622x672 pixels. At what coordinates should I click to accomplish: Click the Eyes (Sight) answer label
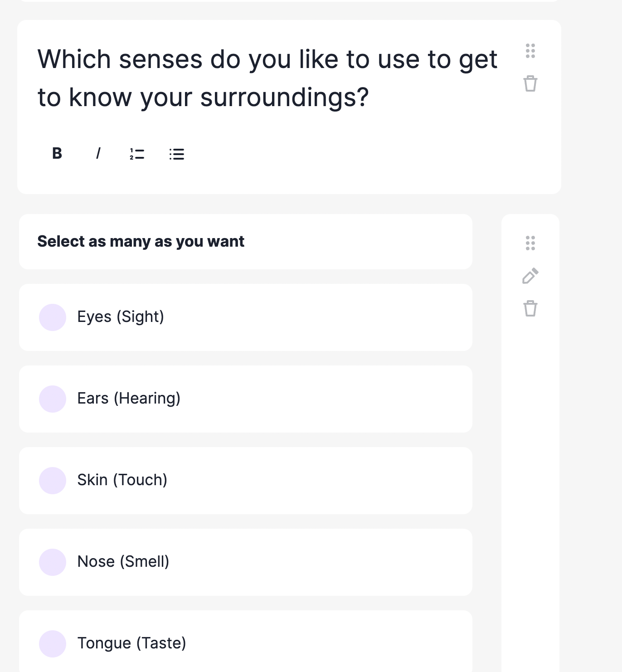[121, 317]
